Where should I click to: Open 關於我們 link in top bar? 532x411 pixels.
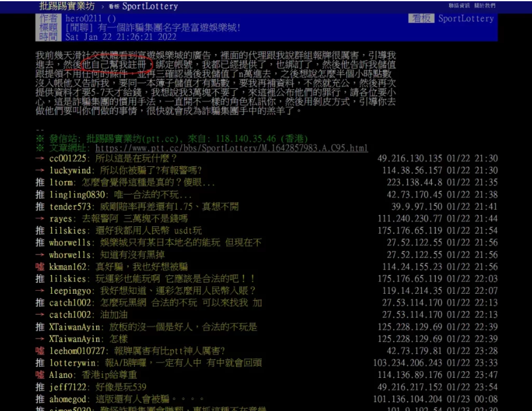[484, 6]
